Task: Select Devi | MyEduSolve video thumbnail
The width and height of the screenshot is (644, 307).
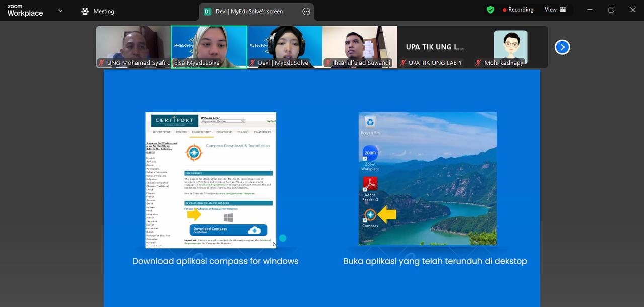Action: click(284, 47)
